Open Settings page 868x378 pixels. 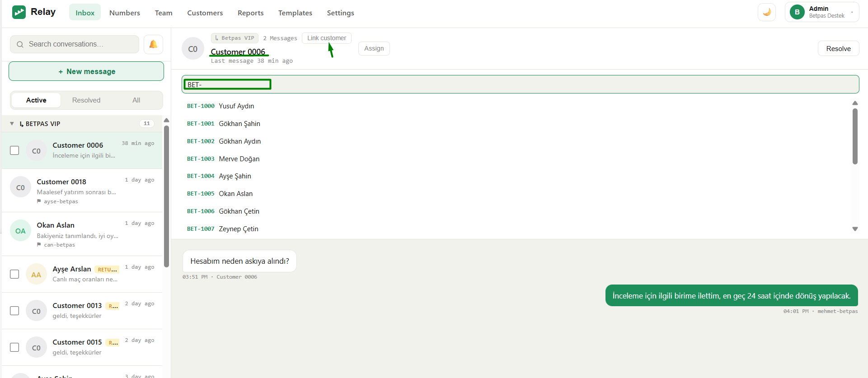click(341, 13)
